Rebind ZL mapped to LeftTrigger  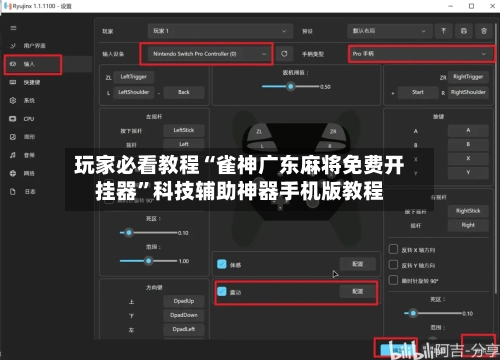click(x=134, y=77)
